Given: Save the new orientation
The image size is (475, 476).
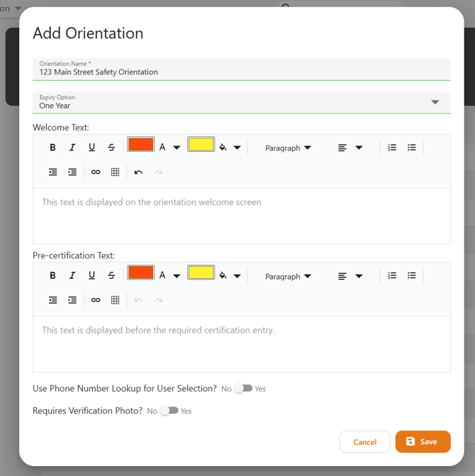Looking at the screenshot, I should tap(423, 441).
